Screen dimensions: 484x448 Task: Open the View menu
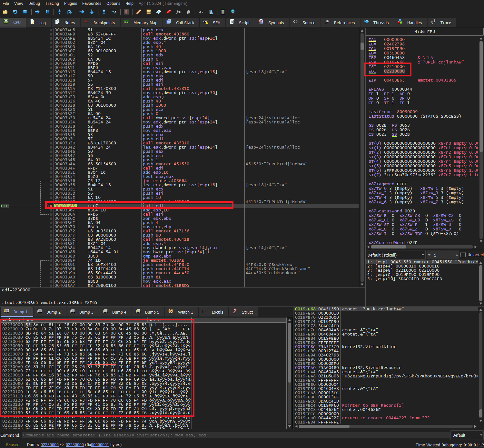pyautogui.click(x=19, y=3)
